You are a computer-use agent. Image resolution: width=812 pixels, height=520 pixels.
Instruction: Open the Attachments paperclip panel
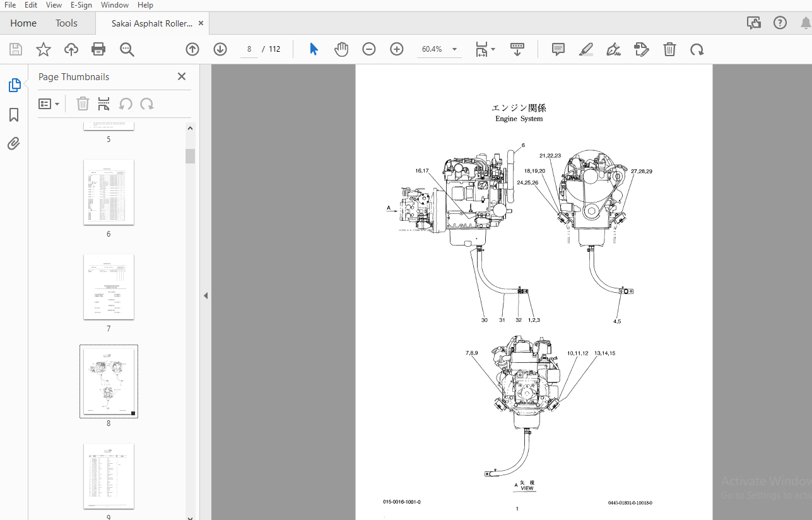tap(14, 144)
